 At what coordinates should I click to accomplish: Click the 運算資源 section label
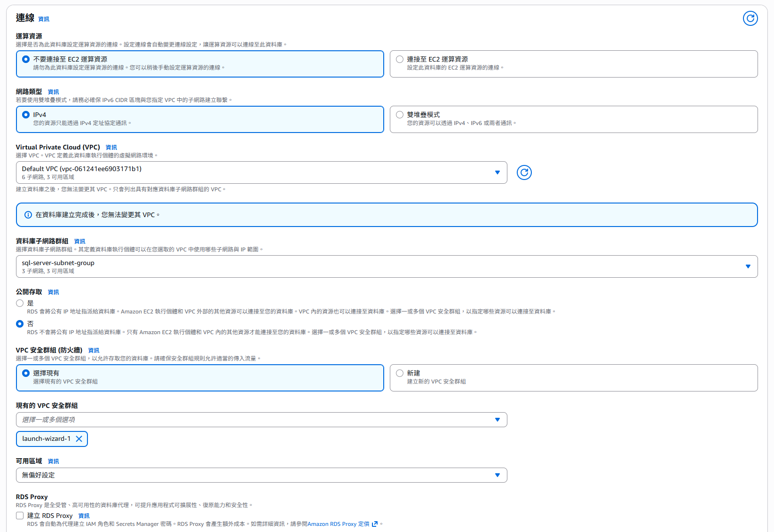[x=29, y=36]
